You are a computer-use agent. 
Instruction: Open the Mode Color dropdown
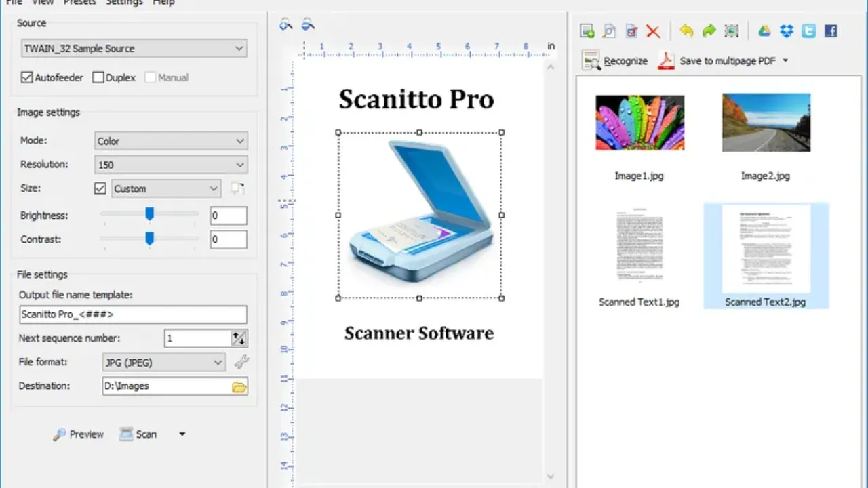point(172,141)
